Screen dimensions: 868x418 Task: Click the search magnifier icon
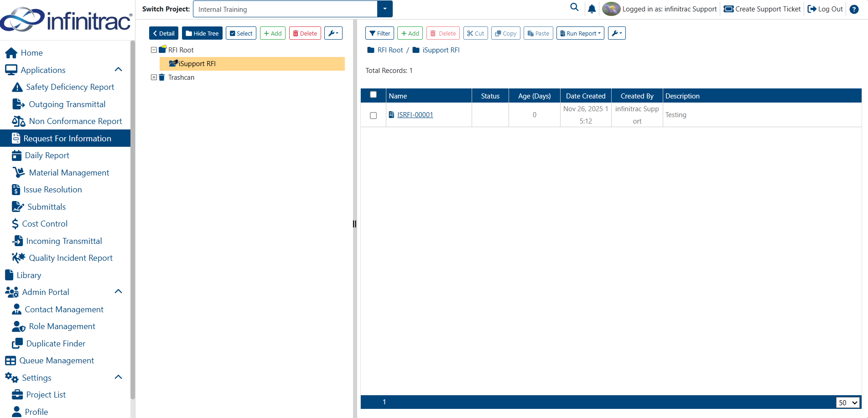574,7
